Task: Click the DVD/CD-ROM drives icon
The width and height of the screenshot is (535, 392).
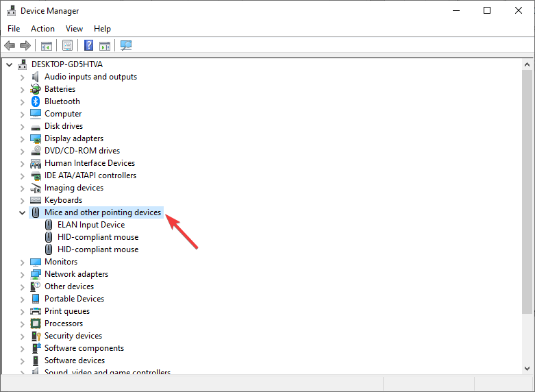Action: point(36,151)
